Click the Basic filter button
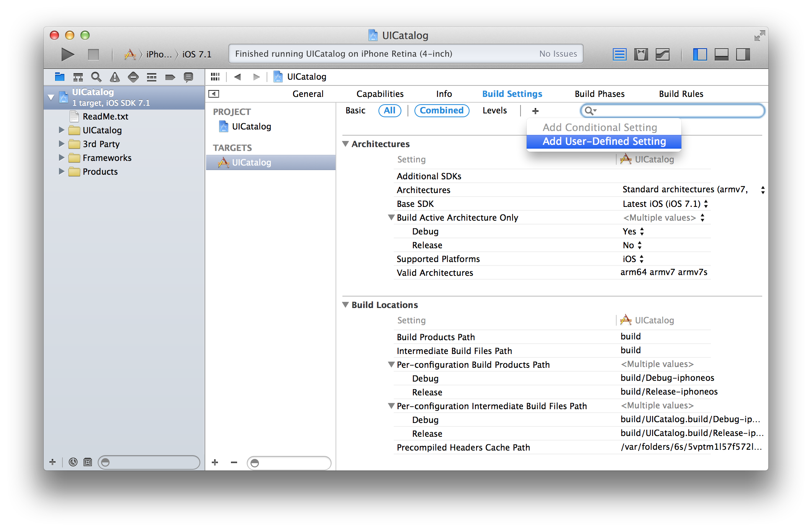The image size is (812, 531). pos(356,111)
